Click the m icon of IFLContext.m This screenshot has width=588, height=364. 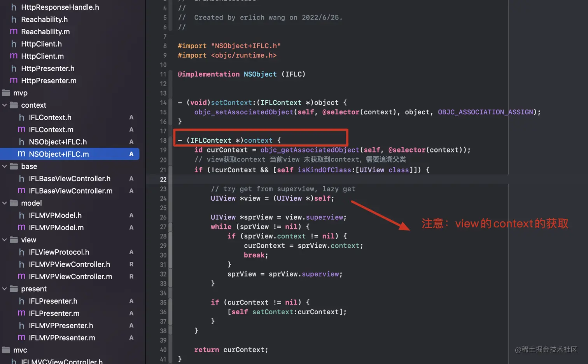click(x=22, y=129)
